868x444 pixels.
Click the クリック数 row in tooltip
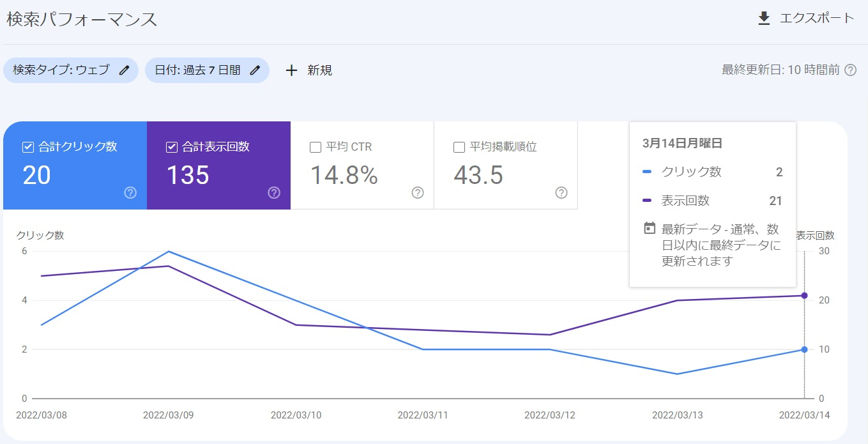[712, 172]
